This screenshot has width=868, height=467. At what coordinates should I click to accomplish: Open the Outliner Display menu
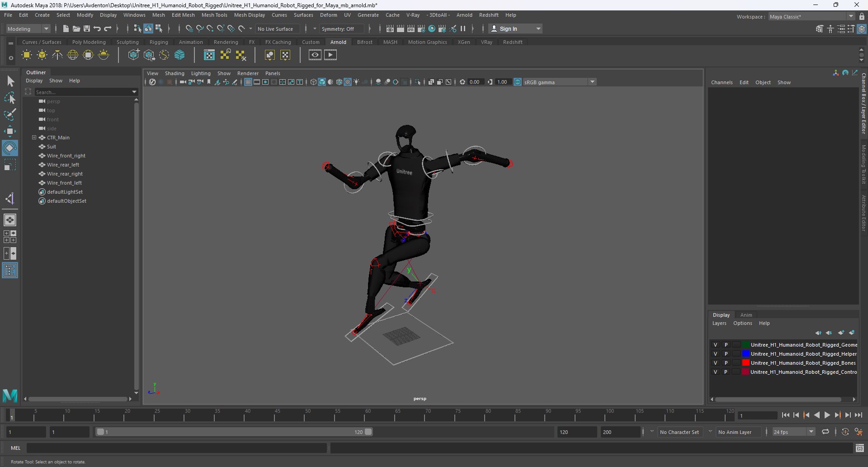tap(34, 81)
